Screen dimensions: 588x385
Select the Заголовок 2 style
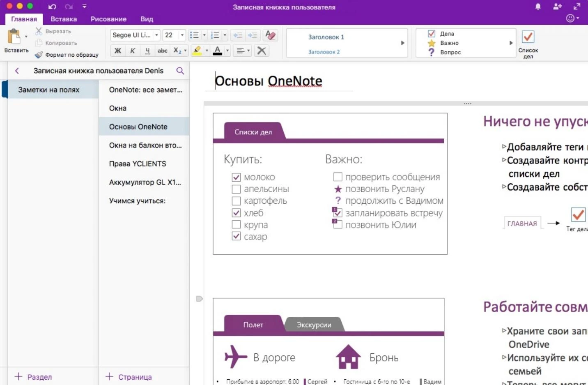click(324, 52)
